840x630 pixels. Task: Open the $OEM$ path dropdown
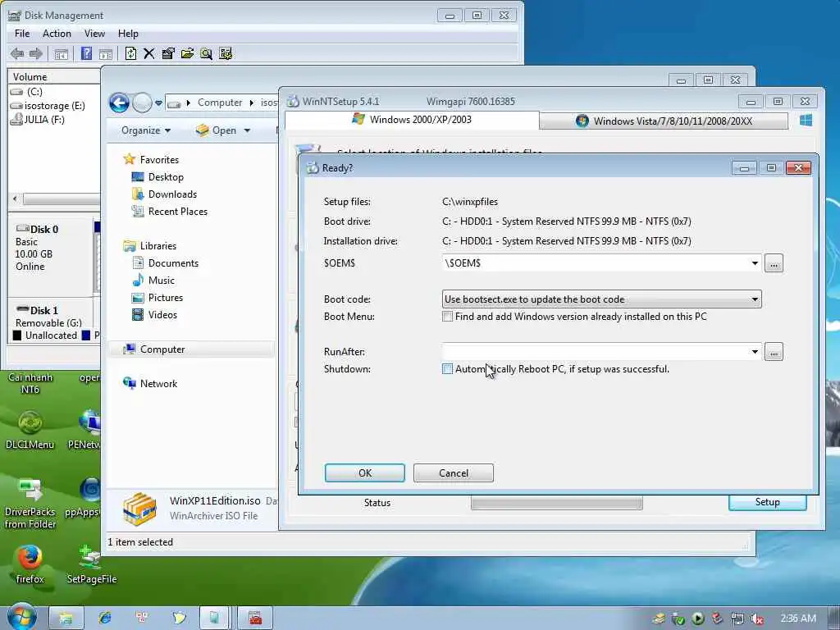point(755,263)
